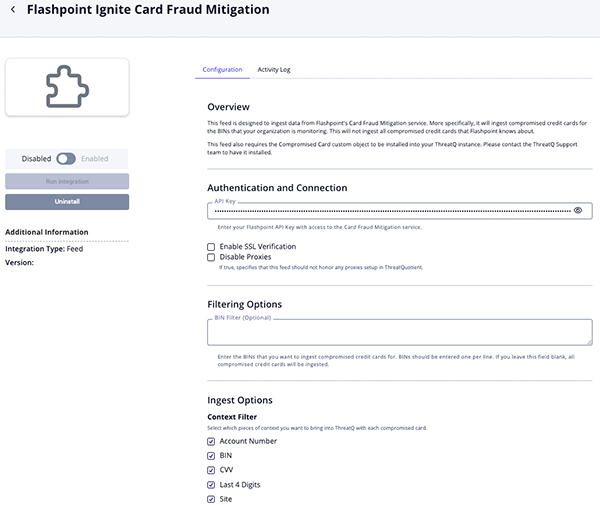The height and width of the screenshot is (505, 600).
Task: Uncheck the Site context filter
Action: pyautogui.click(x=211, y=498)
